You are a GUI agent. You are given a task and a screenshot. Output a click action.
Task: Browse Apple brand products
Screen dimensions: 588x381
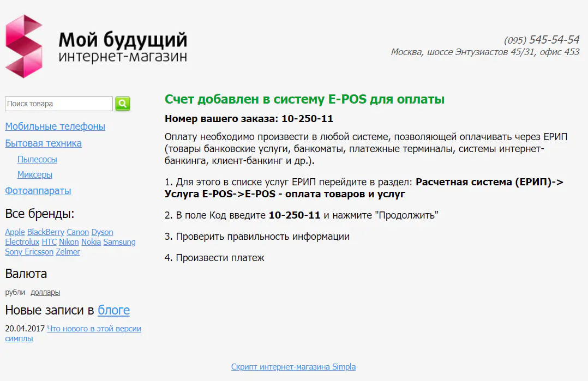15,232
